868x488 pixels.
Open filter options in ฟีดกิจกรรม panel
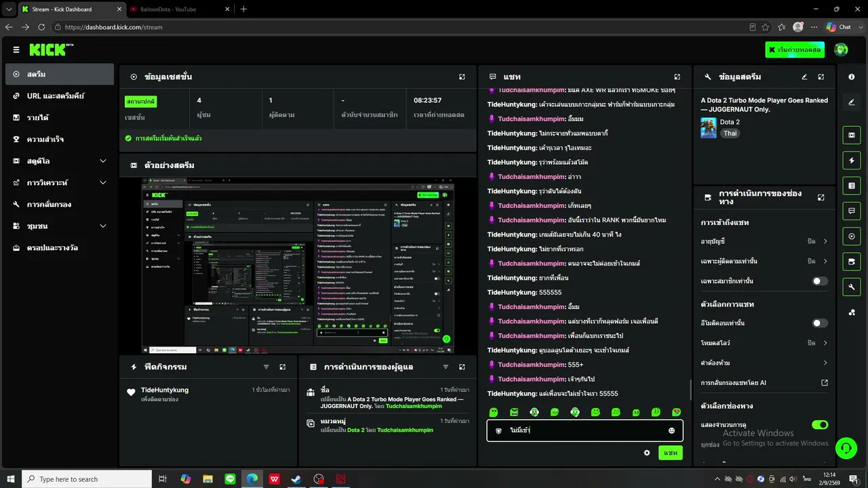(x=266, y=367)
